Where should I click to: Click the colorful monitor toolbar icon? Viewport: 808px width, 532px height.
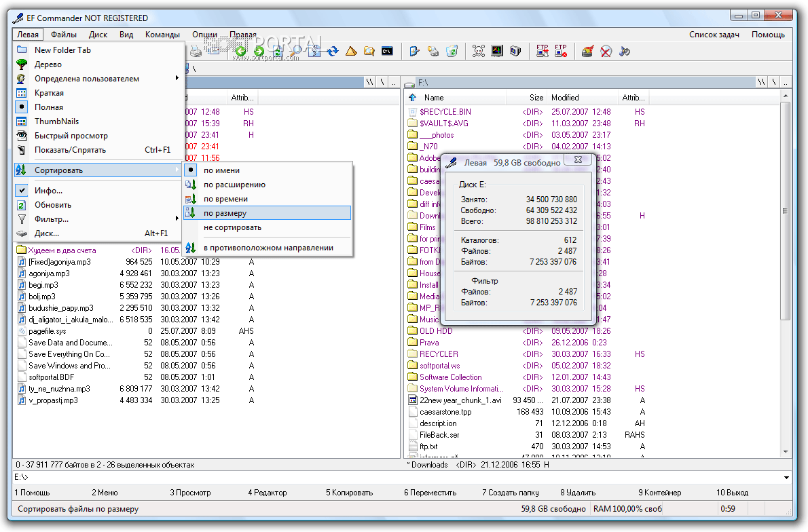coord(497,51)
